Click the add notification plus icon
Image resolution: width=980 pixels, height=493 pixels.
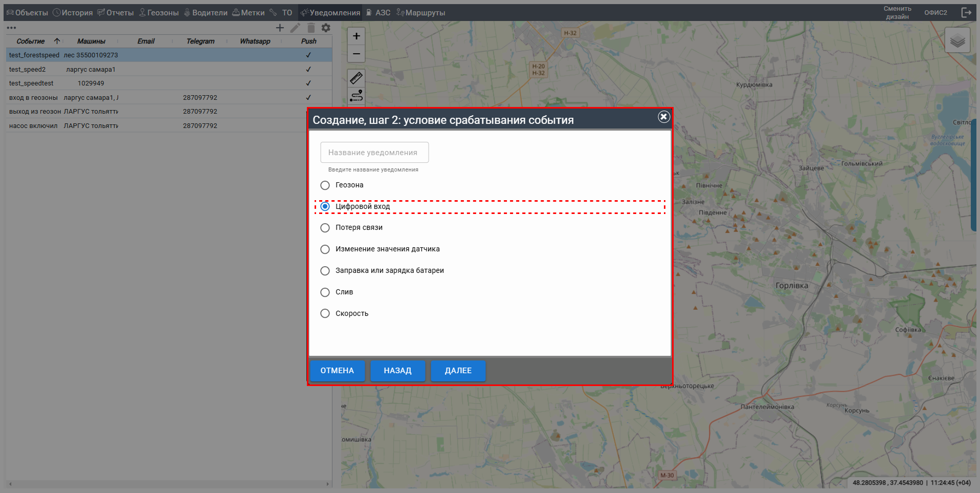(280, 28)
